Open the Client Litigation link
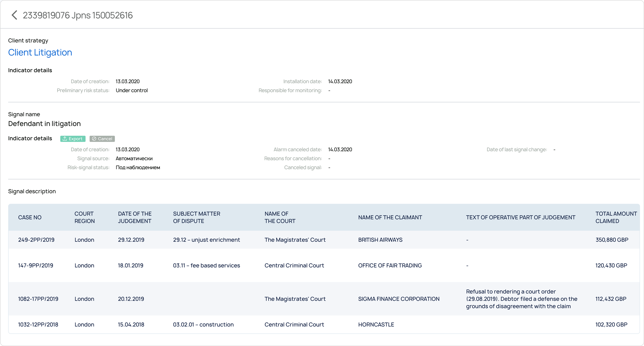This screenshot has width=644, height=346. pyautogui.click(x=40, y=53)
